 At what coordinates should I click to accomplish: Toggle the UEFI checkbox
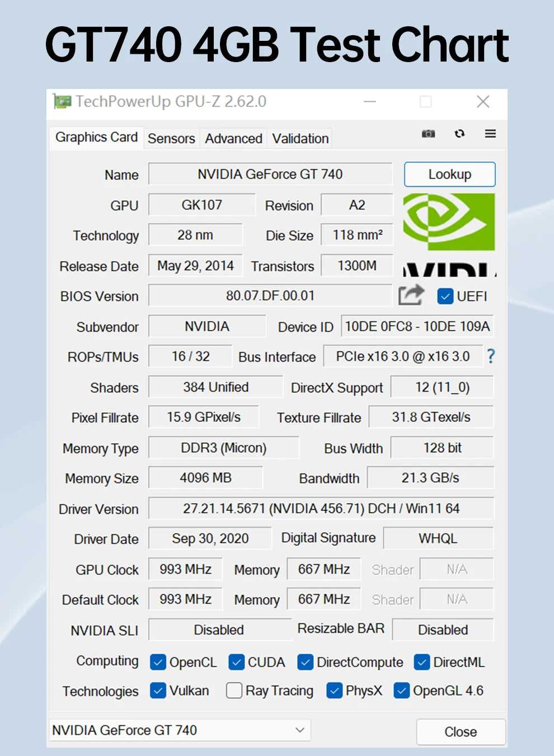point(445,296)
